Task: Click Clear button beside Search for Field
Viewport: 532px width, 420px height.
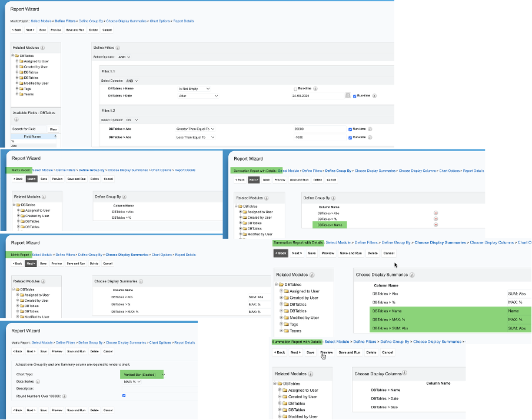Action: pyautogui.click(x=54, y=129)
